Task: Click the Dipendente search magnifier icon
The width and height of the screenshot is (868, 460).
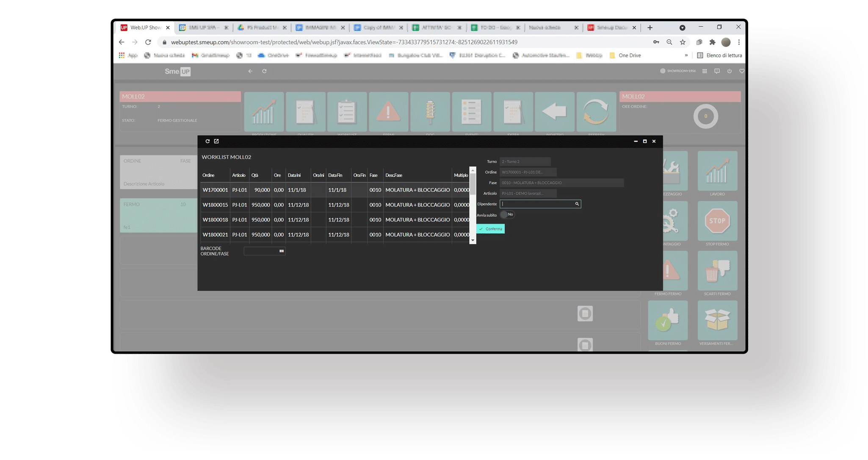Action: 577,204
